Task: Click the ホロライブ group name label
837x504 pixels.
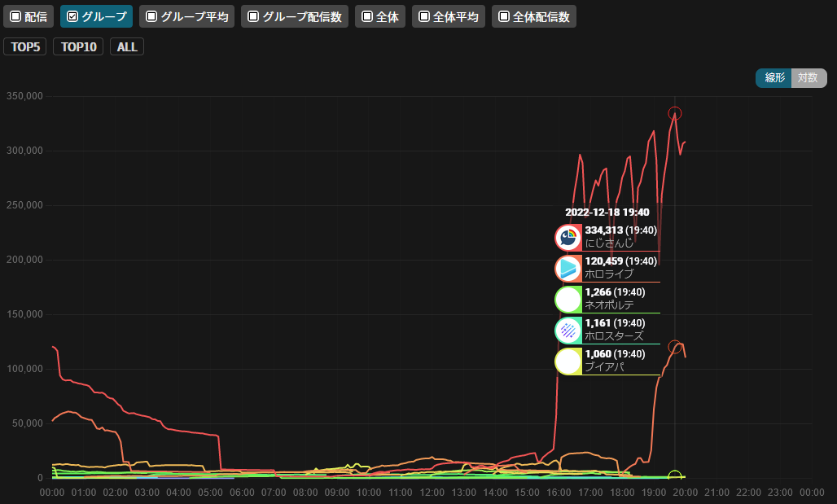Action: point(609,274)
